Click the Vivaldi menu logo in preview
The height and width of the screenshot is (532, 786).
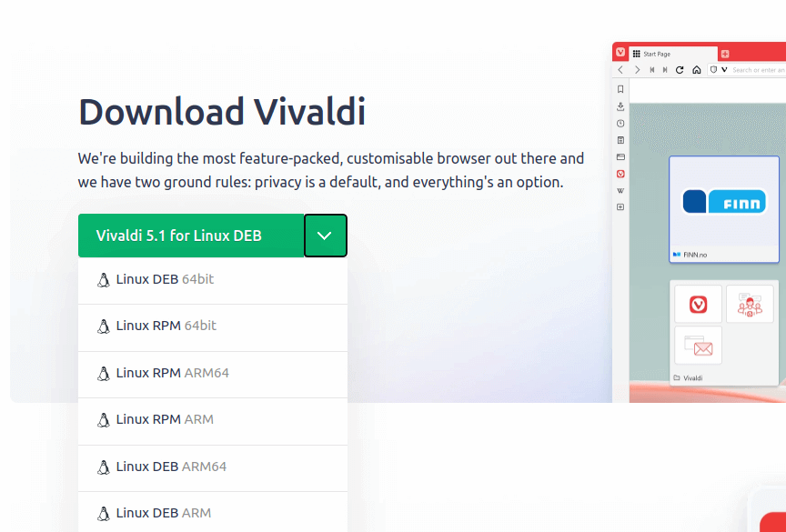pos(620,52)
